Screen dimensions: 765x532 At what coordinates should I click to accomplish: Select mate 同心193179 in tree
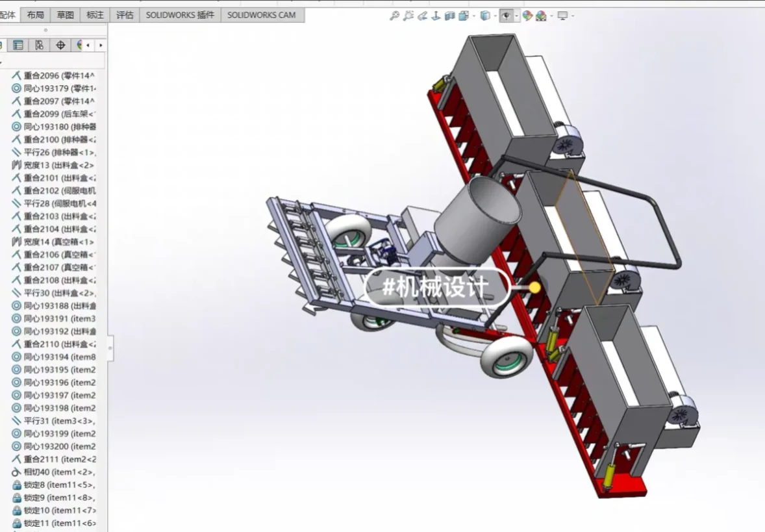53,88
